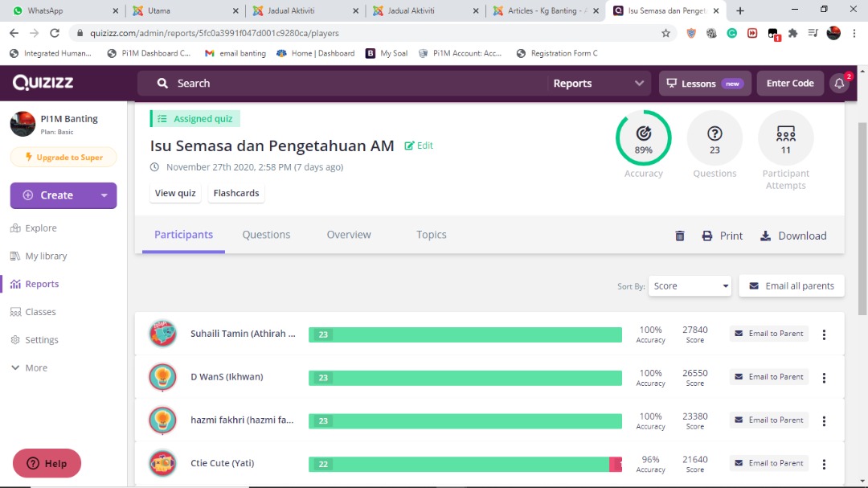Edit the quiz title link

coord(420,146)
